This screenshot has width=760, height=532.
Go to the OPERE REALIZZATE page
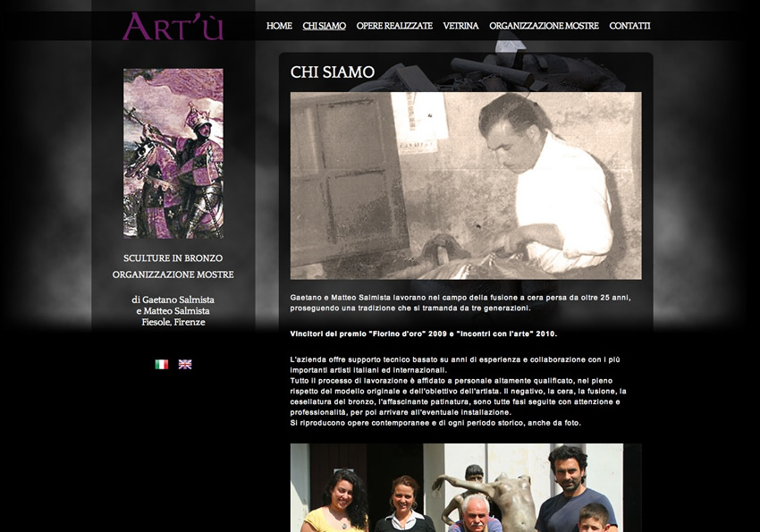pyautogui.click(x=394, y=26)
